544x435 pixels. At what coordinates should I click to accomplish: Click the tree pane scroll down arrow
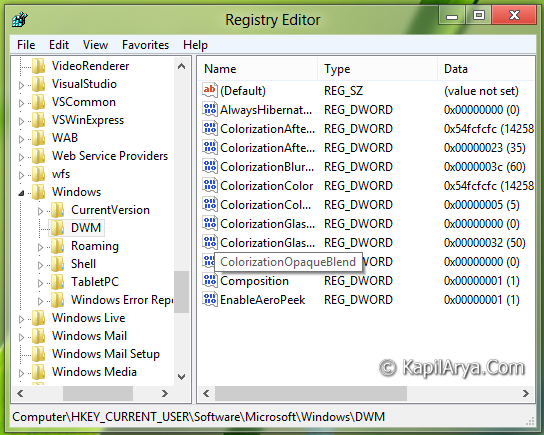(x=181, y=377)
